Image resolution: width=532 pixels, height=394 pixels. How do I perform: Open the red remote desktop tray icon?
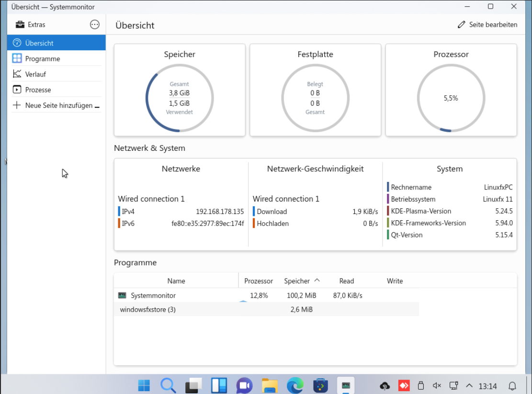[x=404, y=385]
